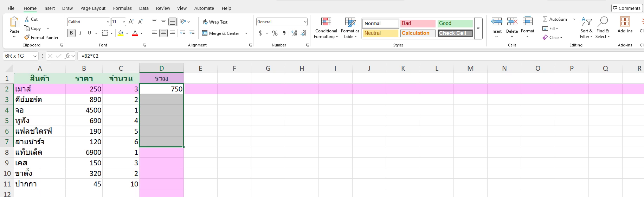Open Font dialog launcher

click(144, 45)
